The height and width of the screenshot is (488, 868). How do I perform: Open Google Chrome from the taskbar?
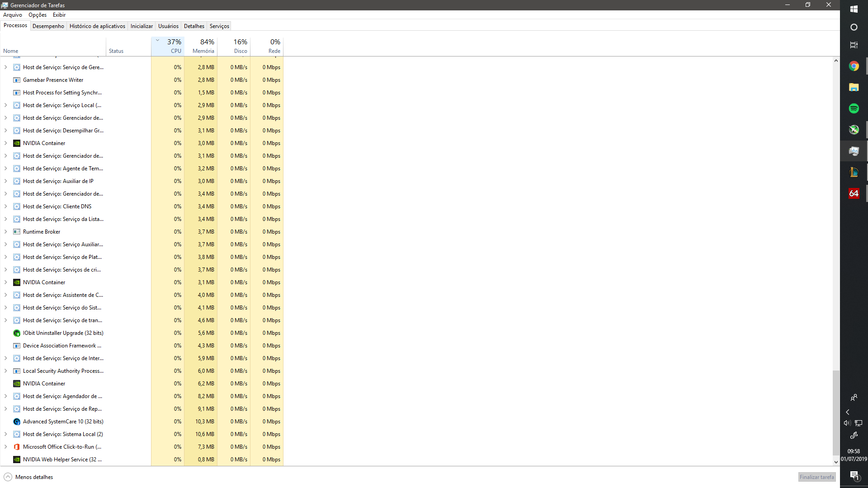point(854,66)
